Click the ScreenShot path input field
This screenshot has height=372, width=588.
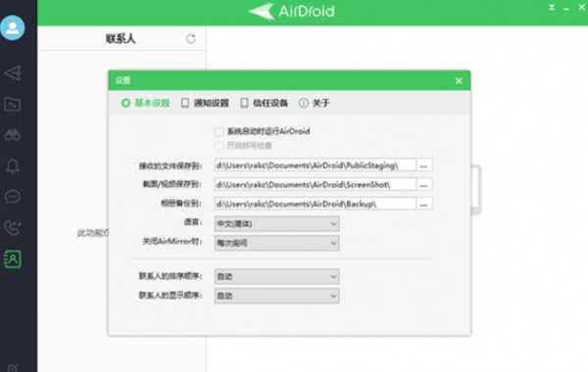pyautogui.click(x=315, y=184)
